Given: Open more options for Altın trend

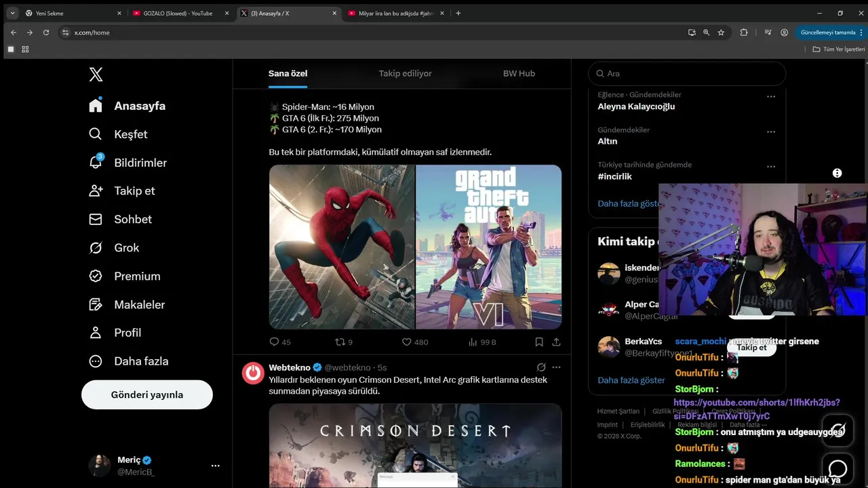Looking at the screenshot, I should tap(771, 131).
